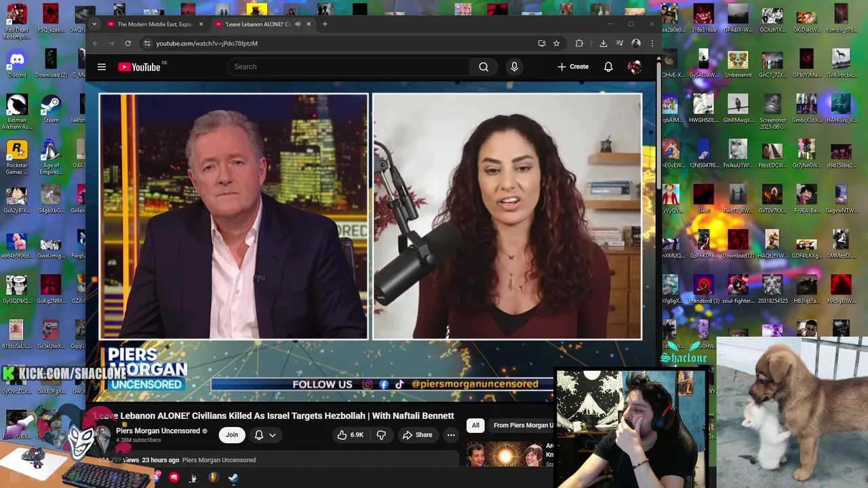Open the brandbird (3) desktop file
868x488 pixels.
[703, 289]
